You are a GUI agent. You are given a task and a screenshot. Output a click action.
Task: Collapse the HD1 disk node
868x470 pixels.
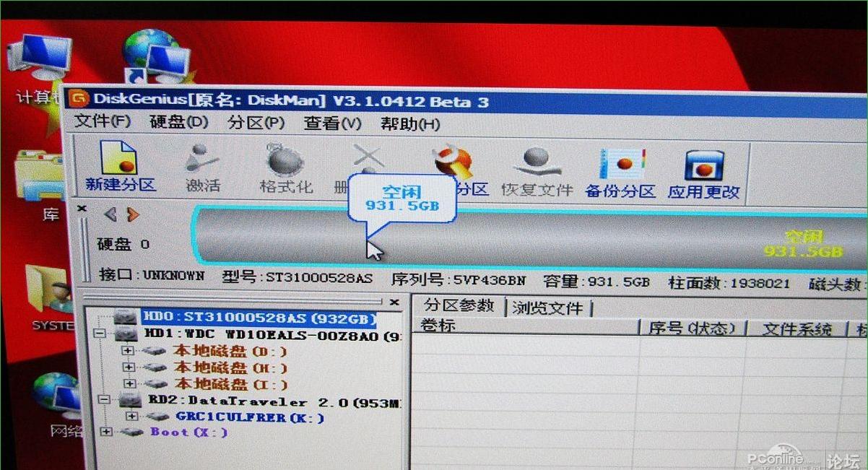(x=100, y=334)
